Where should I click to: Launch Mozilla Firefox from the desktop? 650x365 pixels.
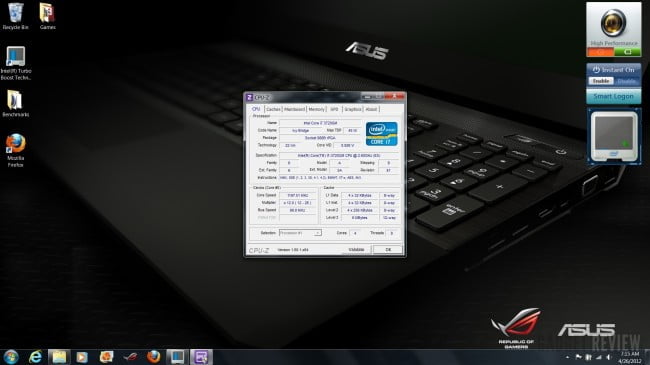coord(15,150)
